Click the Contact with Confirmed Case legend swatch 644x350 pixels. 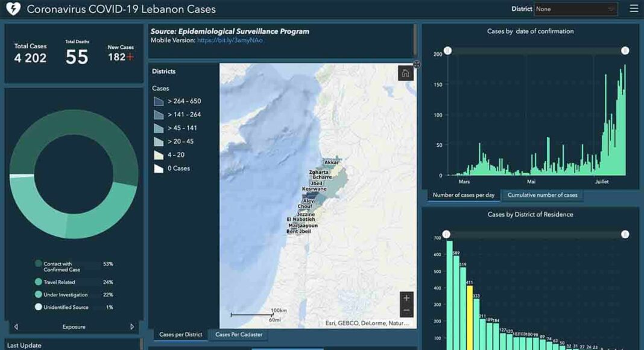click(x=39, y=264)
